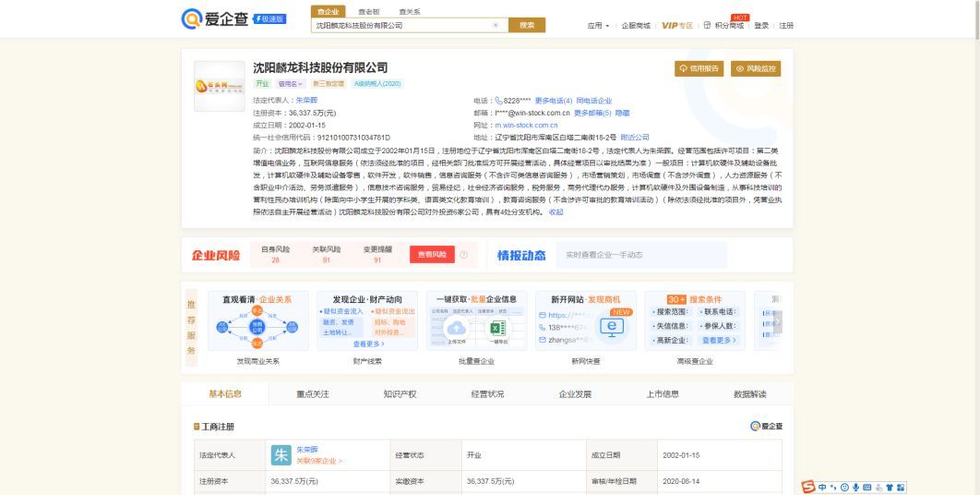Open the m.win-stock.com.cn website link
This screenshot has height=495, width=980.
pyautogui.click(x=526, y=126)
